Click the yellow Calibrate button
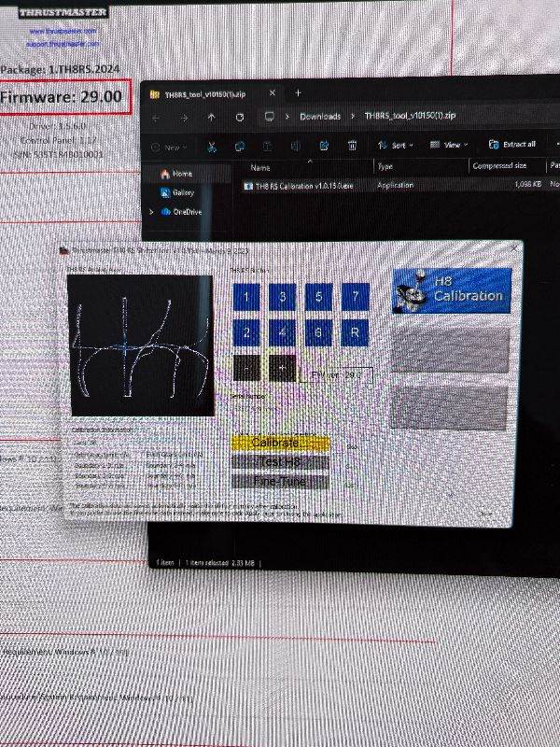Viewport: 560px width, 747px height. click(279, 443)
